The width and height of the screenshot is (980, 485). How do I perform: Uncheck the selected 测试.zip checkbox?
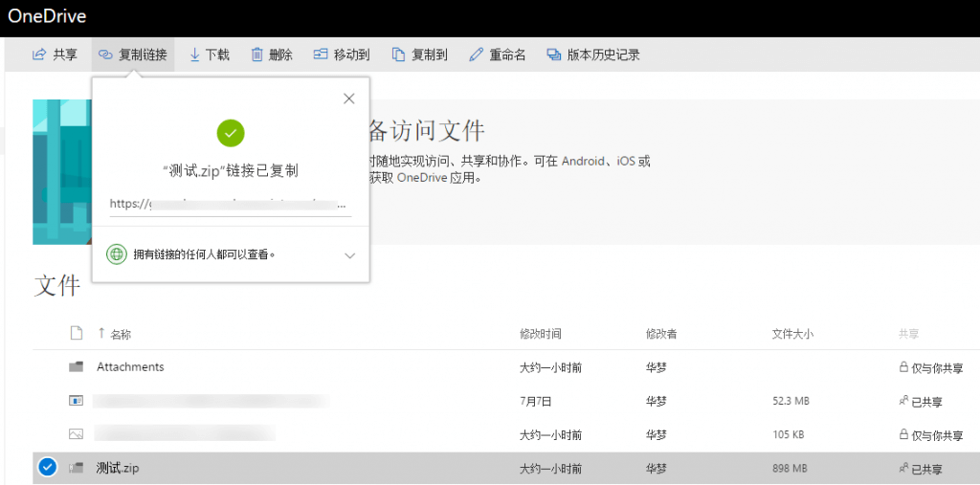coord(47,468)
